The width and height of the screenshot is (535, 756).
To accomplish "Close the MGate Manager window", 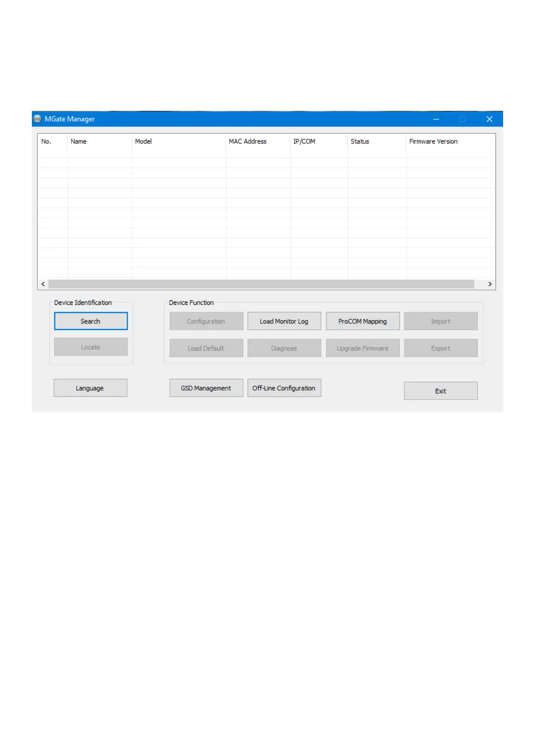I will (489, 119).
